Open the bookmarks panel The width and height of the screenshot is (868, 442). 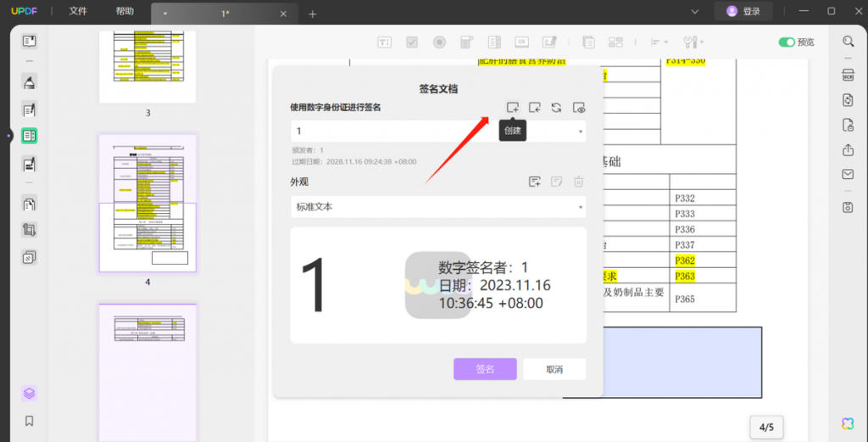(30, 421)
